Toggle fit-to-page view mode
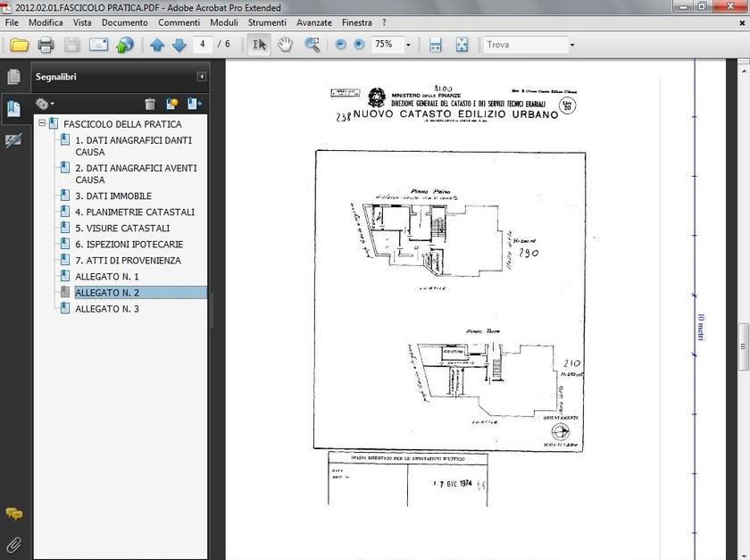This screenshot has width=750, height=560. click(462, 45)
